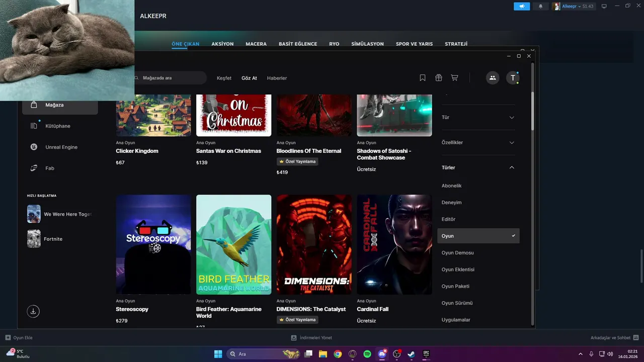Select SİMÜLASYON category in Steam window
The image size is (644, 362).
[367, 44]
